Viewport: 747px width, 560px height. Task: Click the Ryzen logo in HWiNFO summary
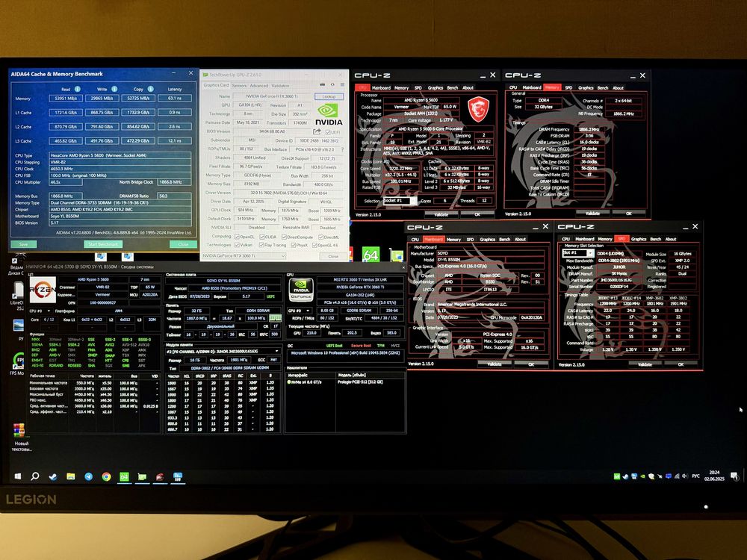pyautogui.click(x=43, y=289)
